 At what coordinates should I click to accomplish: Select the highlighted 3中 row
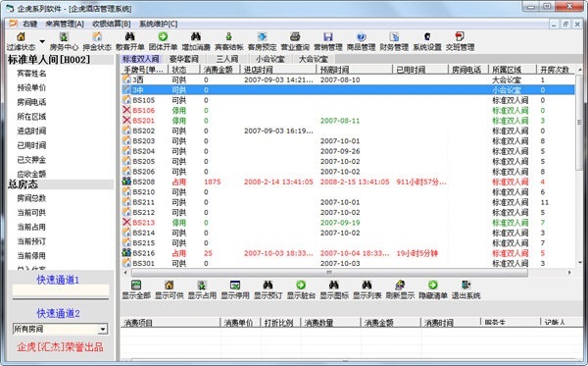(x=348, y=90)
